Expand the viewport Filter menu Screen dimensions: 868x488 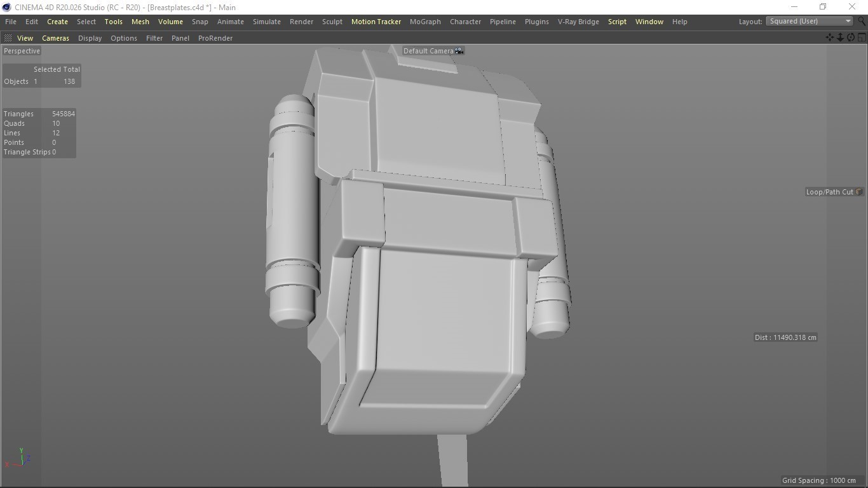click(154, 38)
